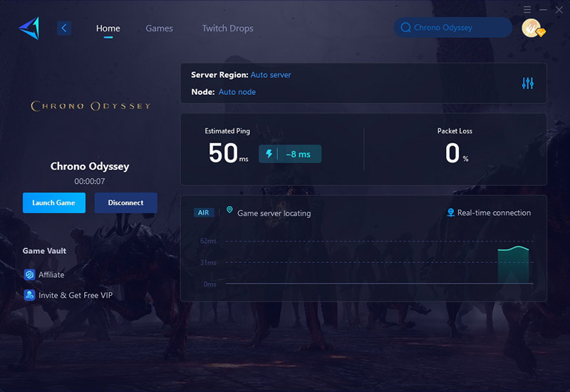This screenshot has width=570, height=392.
Task: Click the Game Vault heading
Action: 44,251
